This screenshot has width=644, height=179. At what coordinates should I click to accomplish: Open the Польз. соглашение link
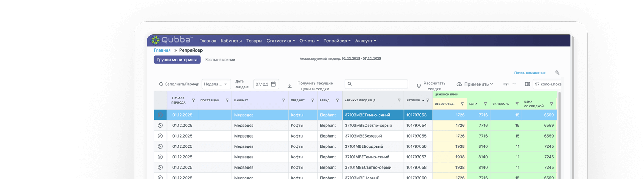pyautogui.click(x=530, y=73)
